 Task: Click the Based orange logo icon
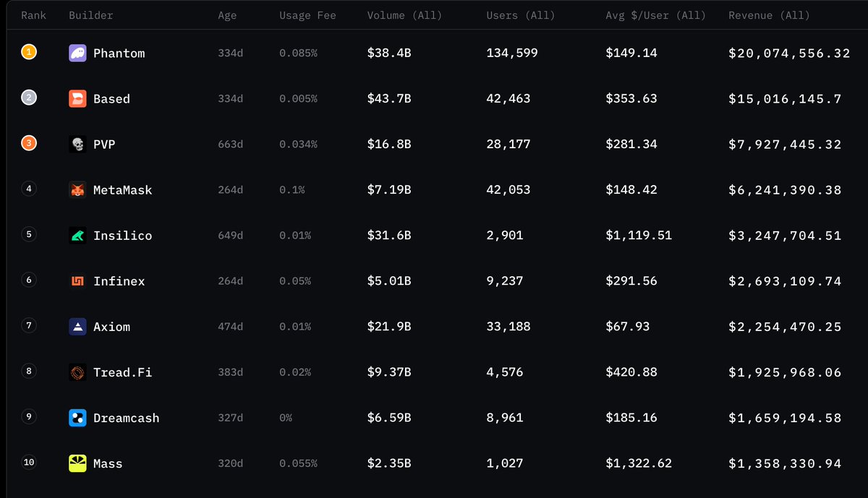pos(77,98)
